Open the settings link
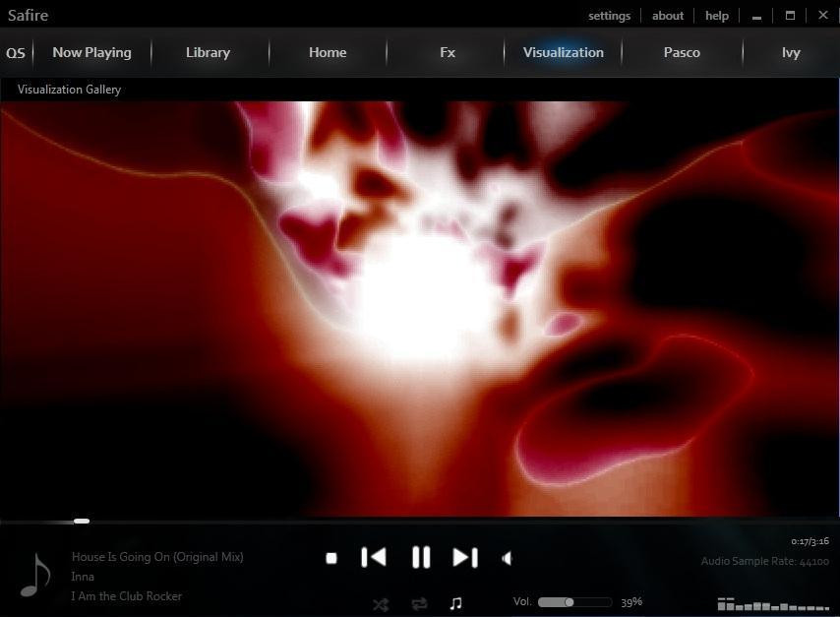840x617 pixels. coord(609,16)
